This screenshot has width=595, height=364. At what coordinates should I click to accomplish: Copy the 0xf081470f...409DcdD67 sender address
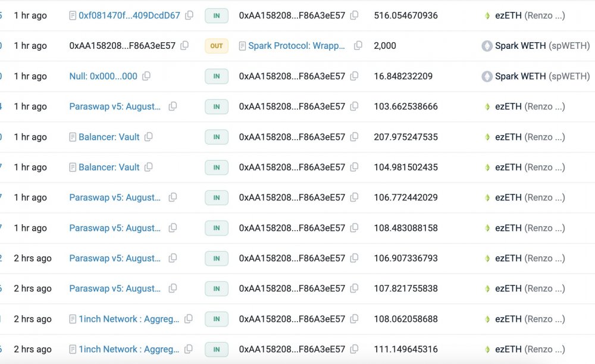(x=189, y=15)
